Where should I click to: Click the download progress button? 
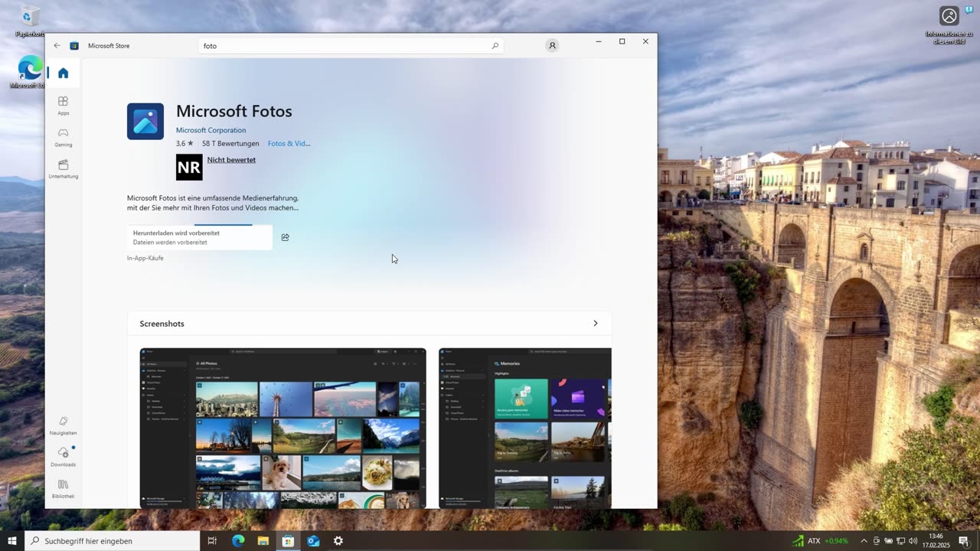[200, 237]
